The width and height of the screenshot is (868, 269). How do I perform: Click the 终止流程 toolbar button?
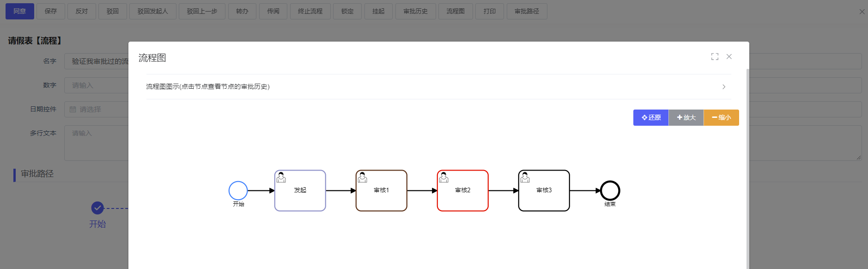(310, 11)
